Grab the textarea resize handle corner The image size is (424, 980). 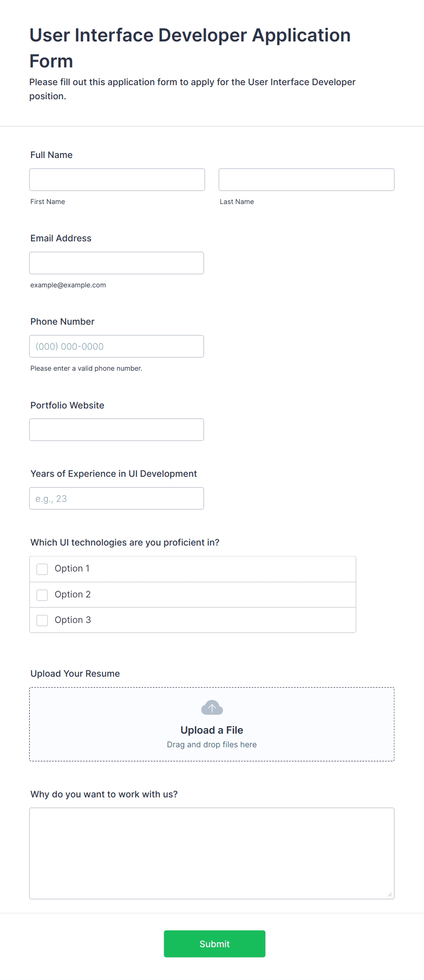point(390,895)
